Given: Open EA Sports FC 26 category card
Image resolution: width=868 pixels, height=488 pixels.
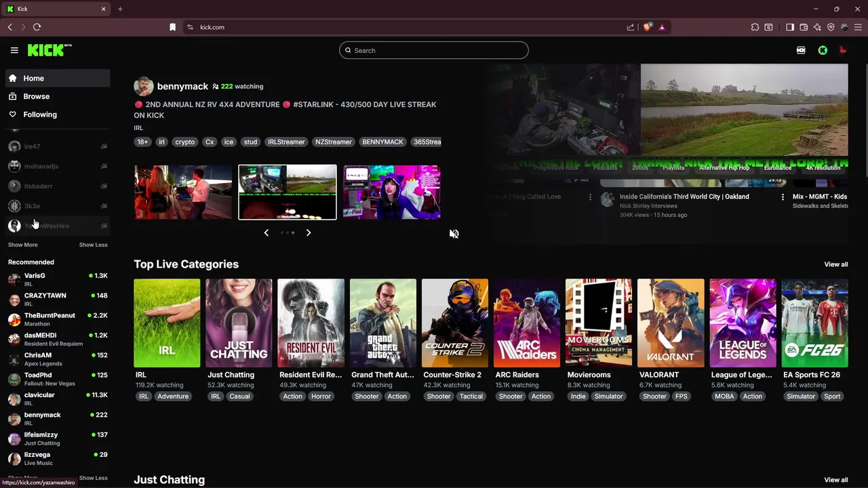Looking at the screenshot, I should pyautogui.click(x=814, y=323).
